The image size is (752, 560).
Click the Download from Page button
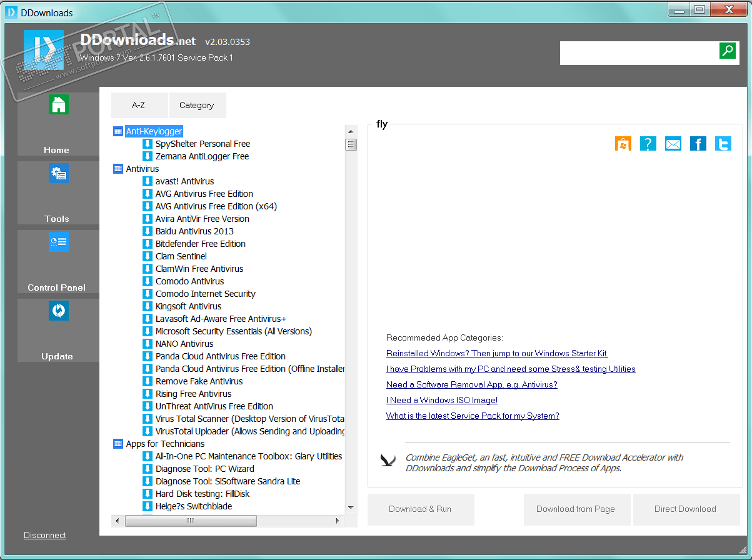click(576, 509)
